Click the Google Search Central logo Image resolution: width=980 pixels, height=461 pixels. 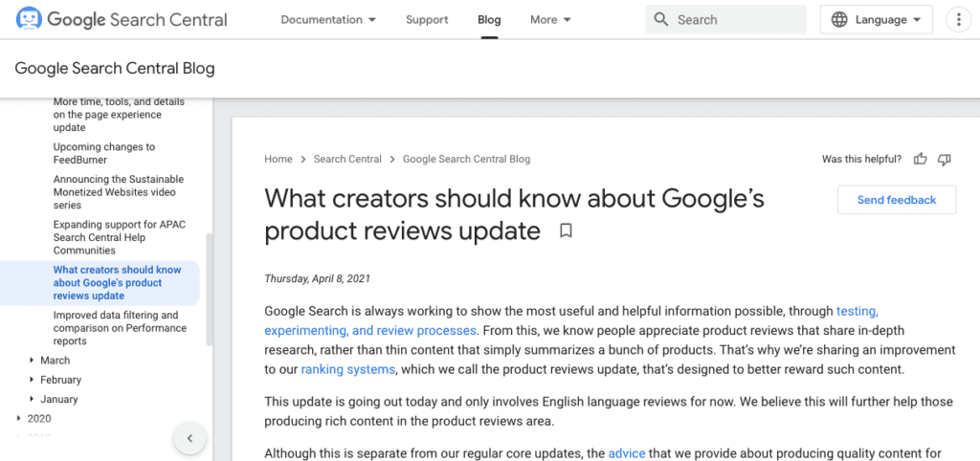pyautogui.click(x=122, y=19)
